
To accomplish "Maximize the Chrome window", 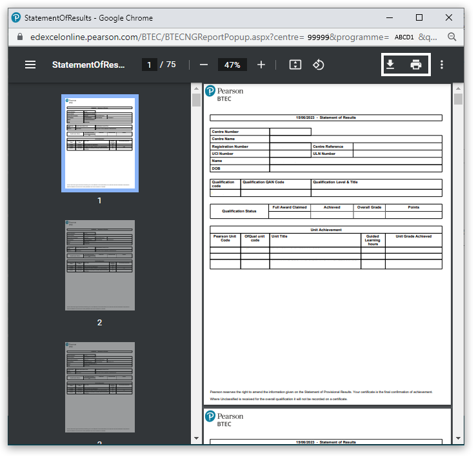I will pos(419,17).
